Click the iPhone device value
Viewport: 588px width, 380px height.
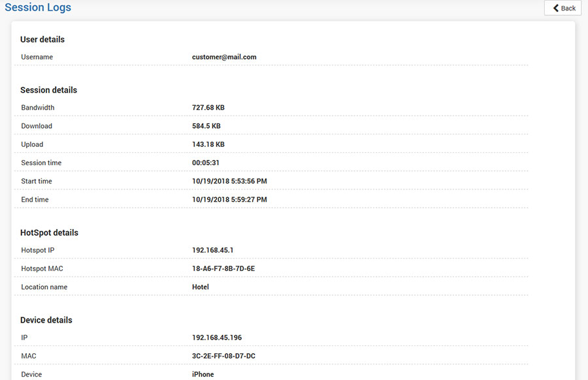click(203, 374)
